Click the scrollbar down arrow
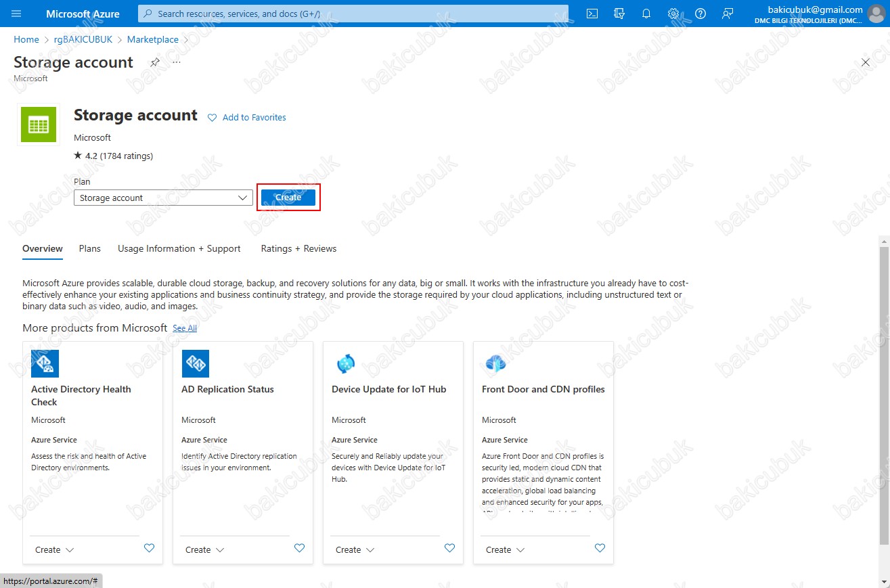The width and height of the screenshot is (890, 588). coord(884,583)
